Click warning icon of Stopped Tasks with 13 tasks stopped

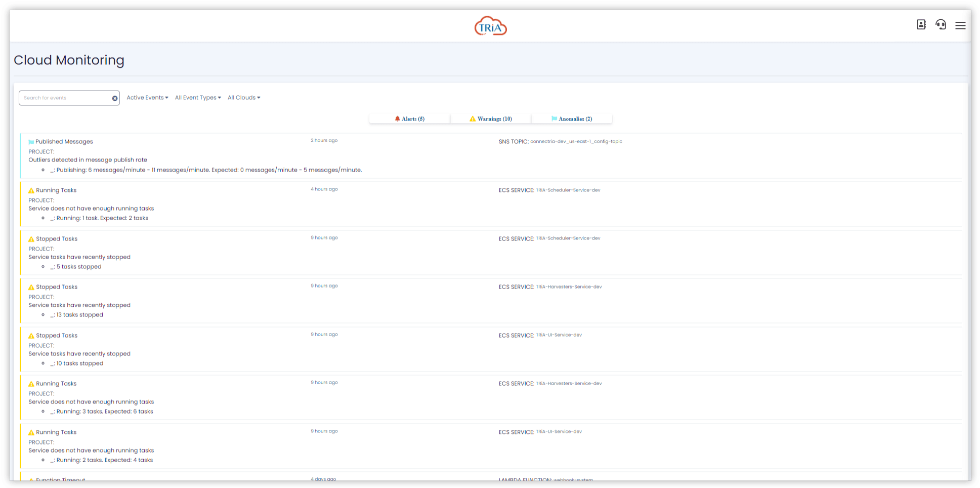[x=31, y=288]
